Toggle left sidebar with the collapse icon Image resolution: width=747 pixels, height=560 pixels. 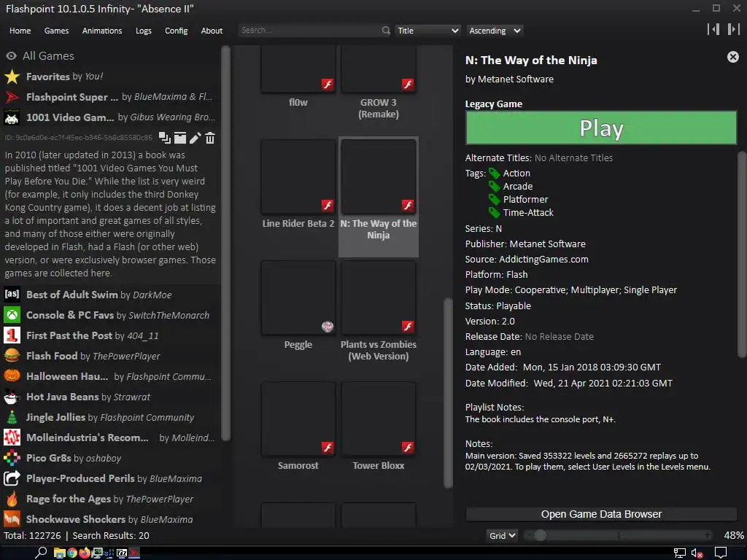713,29
